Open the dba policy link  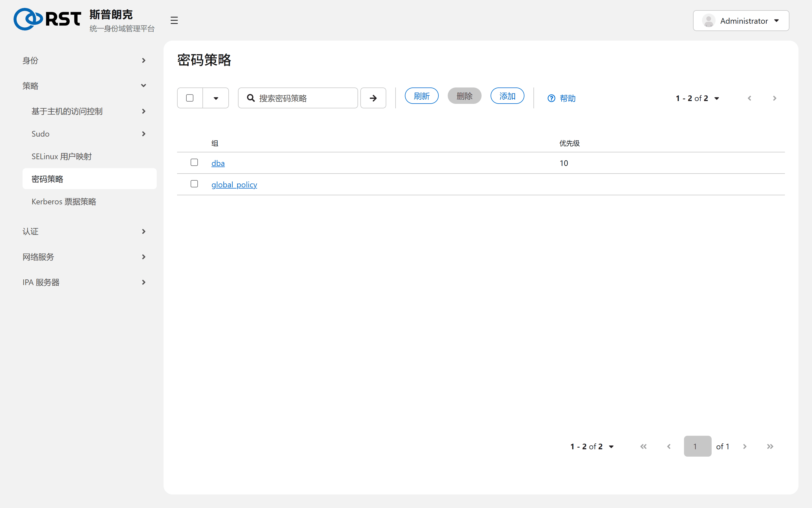218,163
